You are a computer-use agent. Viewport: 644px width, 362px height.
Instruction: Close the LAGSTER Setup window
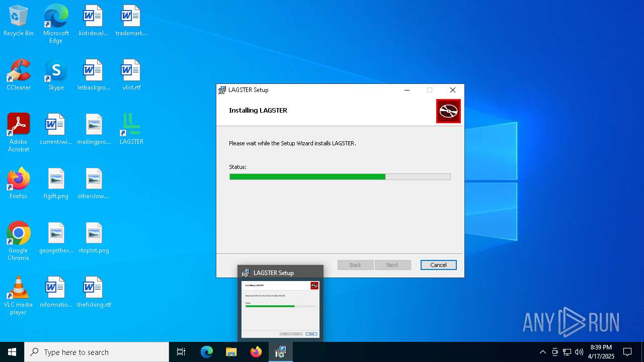[453, 90]
